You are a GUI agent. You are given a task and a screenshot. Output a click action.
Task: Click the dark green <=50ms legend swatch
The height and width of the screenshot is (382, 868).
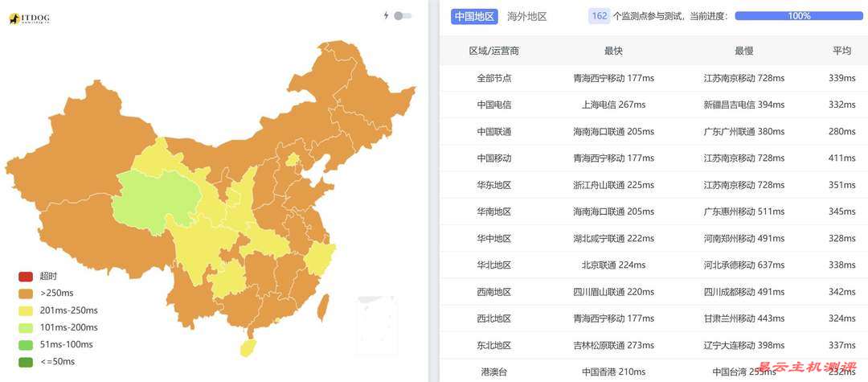pos(26,362)
